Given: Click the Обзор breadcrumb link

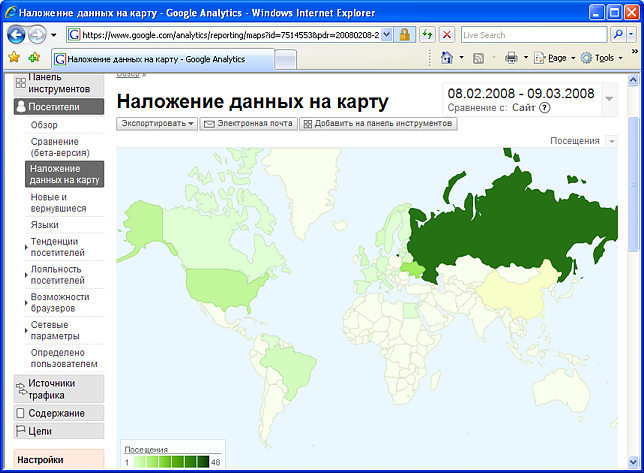Looking at the screenshot, I should (x=128, y=74).
